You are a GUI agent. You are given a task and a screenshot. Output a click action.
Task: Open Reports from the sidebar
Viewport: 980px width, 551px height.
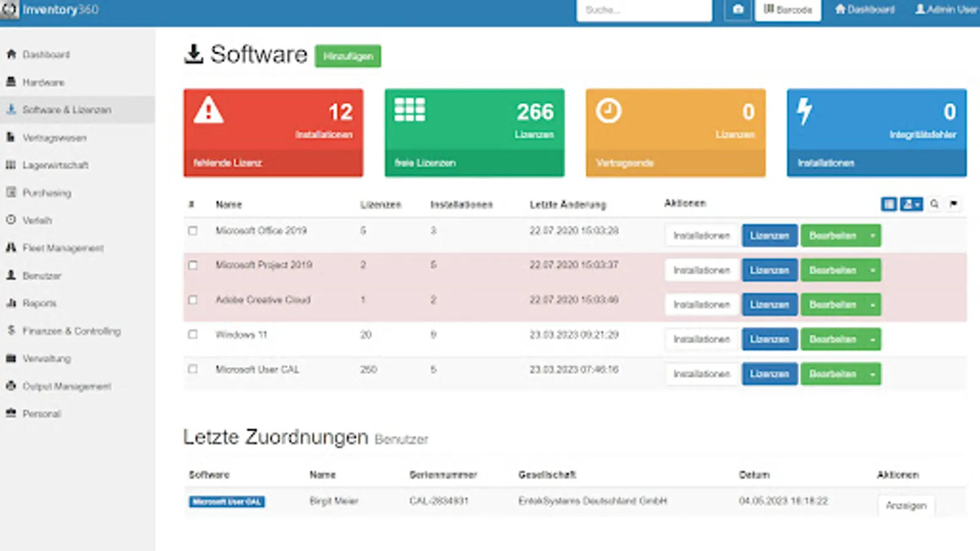[x=39, y=303]
